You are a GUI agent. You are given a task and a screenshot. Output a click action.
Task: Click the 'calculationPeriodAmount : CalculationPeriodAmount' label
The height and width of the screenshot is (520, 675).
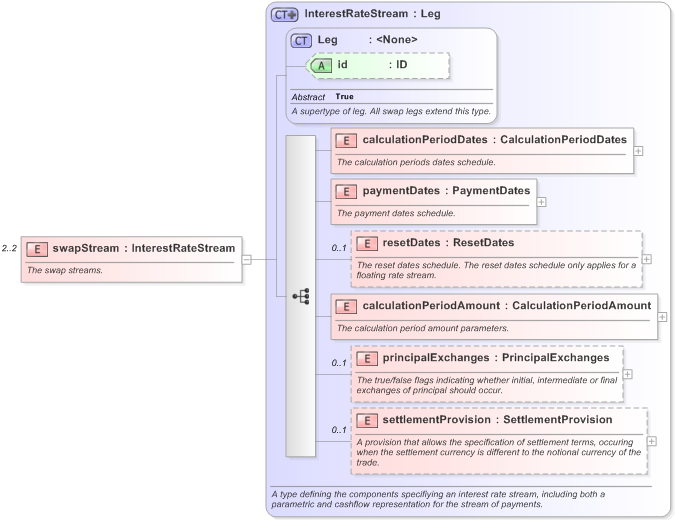(507, 306)
